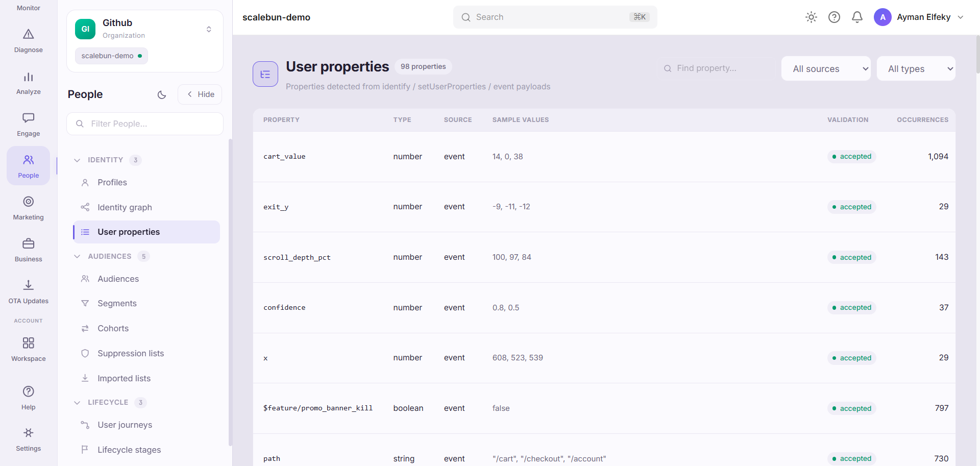980x466 pixels.
Task: Open the Marketing section
Action: 29,209
